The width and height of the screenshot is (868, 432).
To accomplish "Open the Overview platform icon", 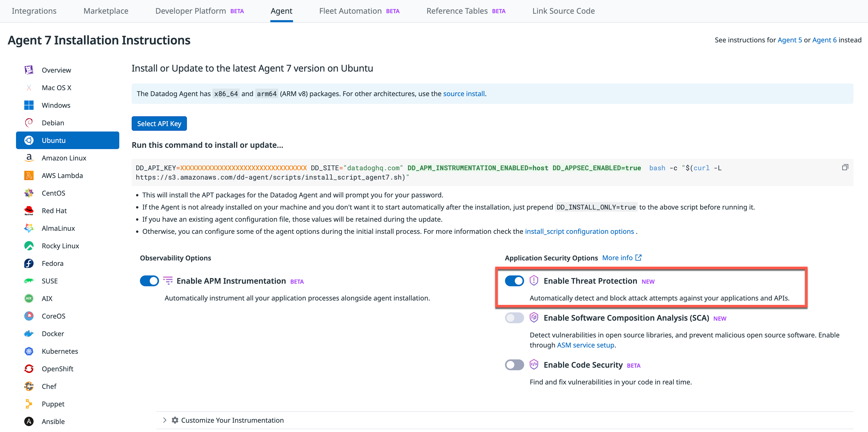I will [x=29, y=70].
